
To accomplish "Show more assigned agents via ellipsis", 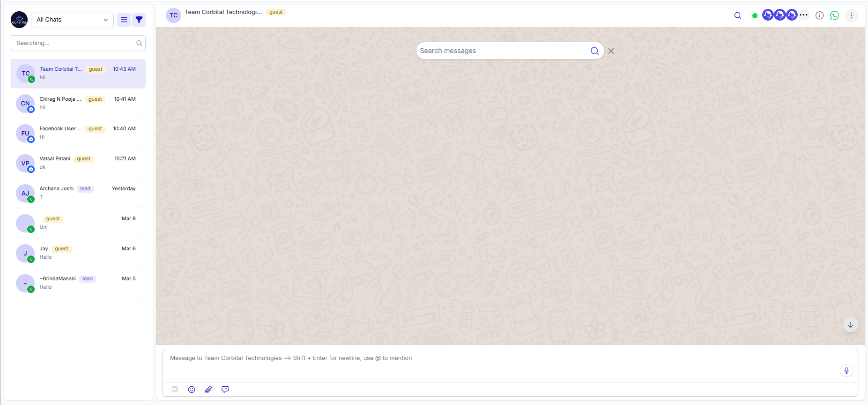I will click(804, 15).
